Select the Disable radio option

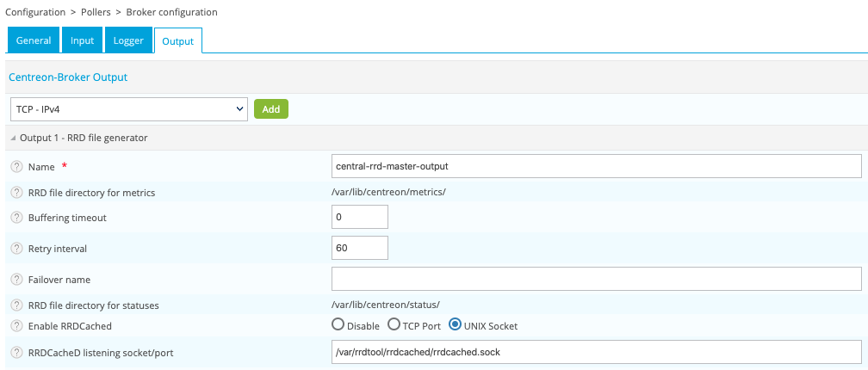[338, 324]
